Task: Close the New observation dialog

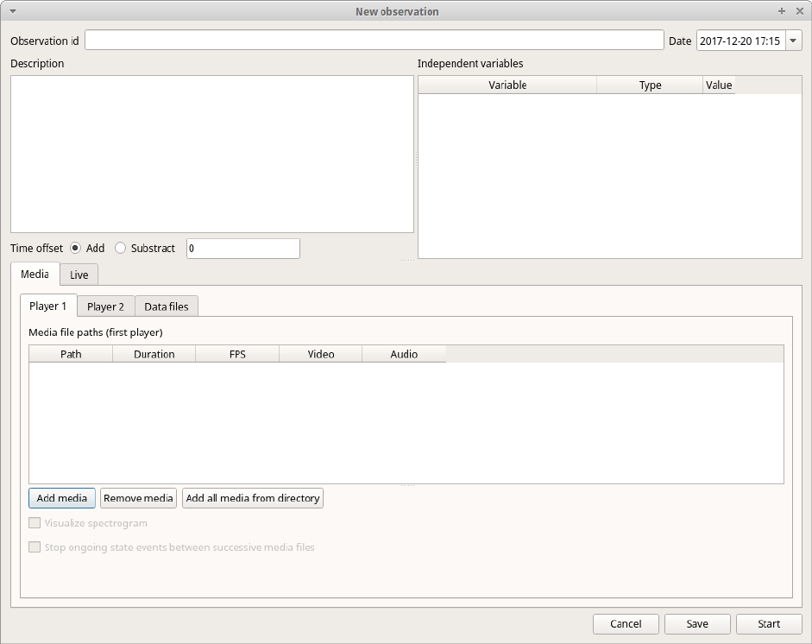Action: click(x=800, y=11)
